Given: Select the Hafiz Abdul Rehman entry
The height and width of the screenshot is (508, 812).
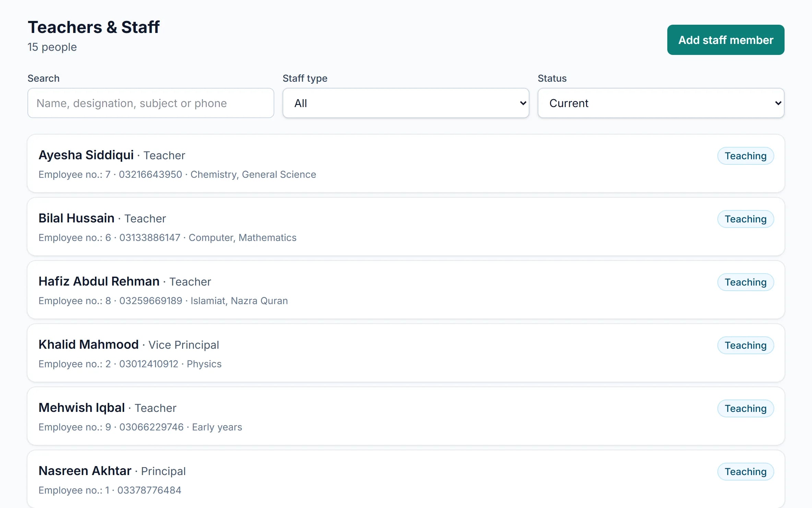Looking at the screenshot, I should tap(406, 290).
